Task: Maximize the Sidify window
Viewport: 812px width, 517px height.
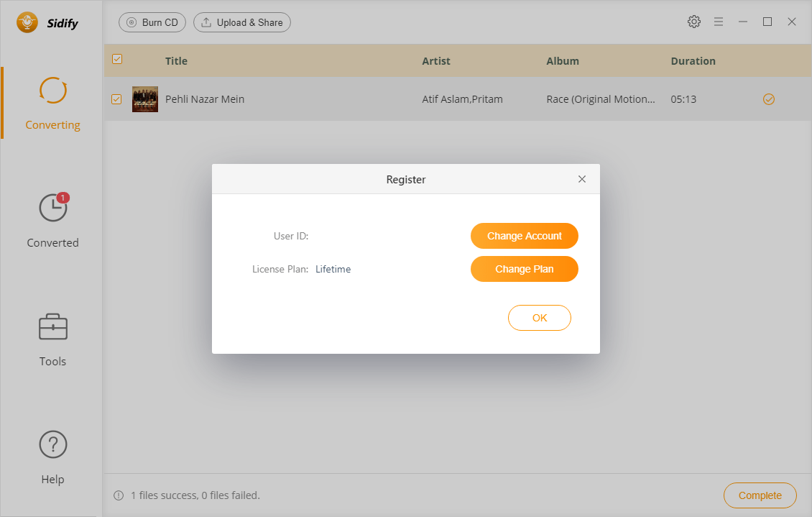Action: [x=767, y=22]
